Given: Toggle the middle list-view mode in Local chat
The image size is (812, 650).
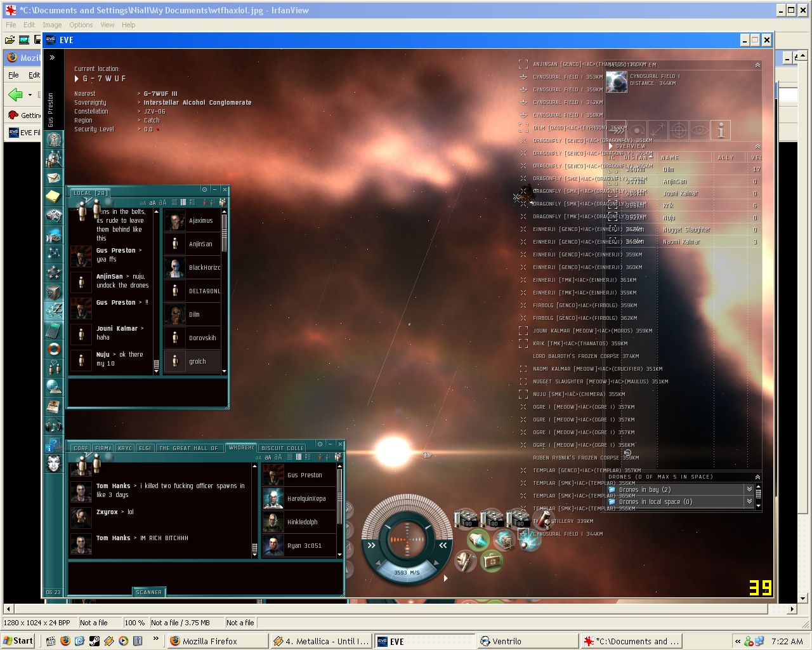Looking at the screenshot, I should pos(183,202).
